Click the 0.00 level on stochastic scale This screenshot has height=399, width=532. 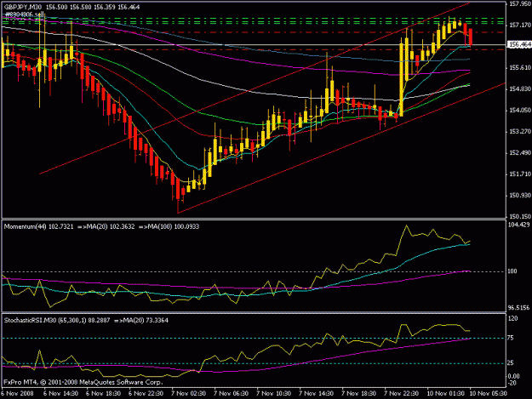514,376
